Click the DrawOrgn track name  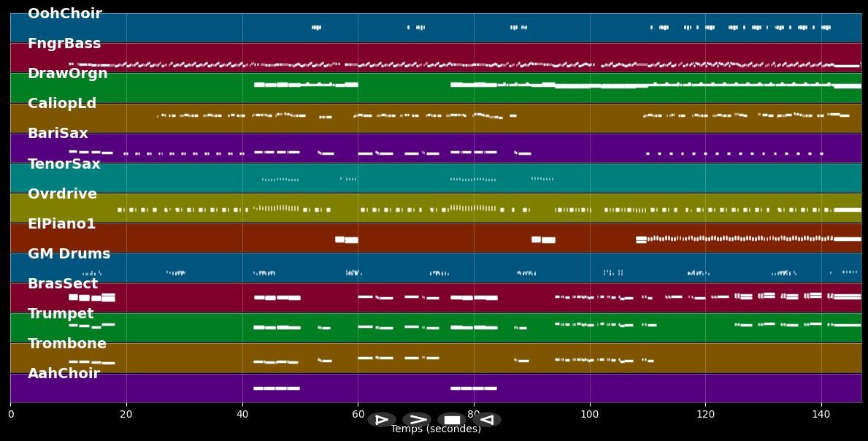[68, 74]
